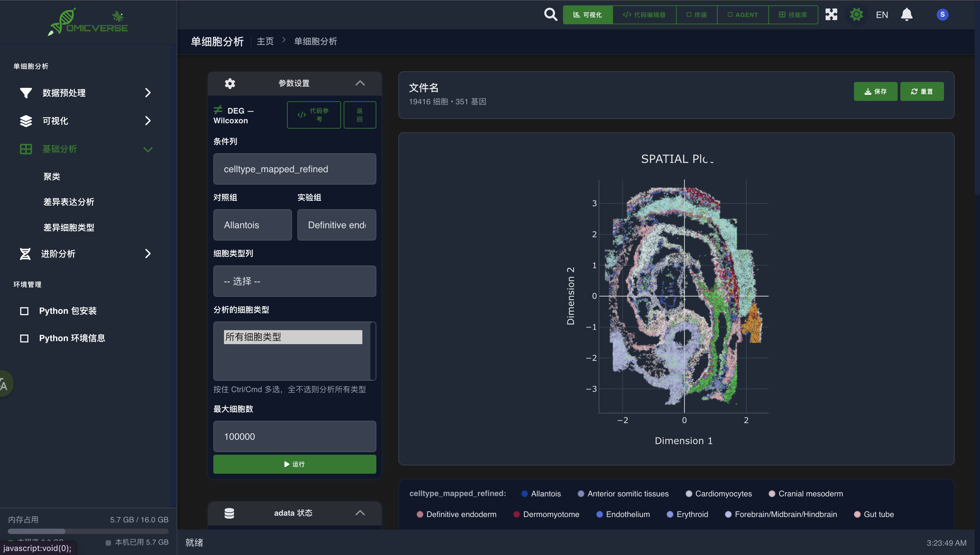Switch to the 代码编辑器 tab
This screenshot has height=555, width=980.
(x=644, y=14)
